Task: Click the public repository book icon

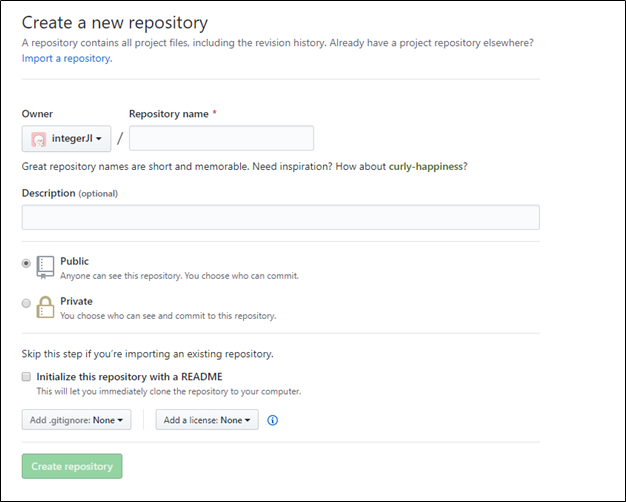Action: coord(45,267)
